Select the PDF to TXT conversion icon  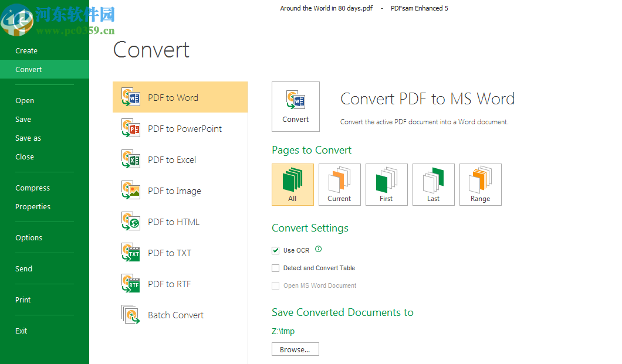click(130, 252)
